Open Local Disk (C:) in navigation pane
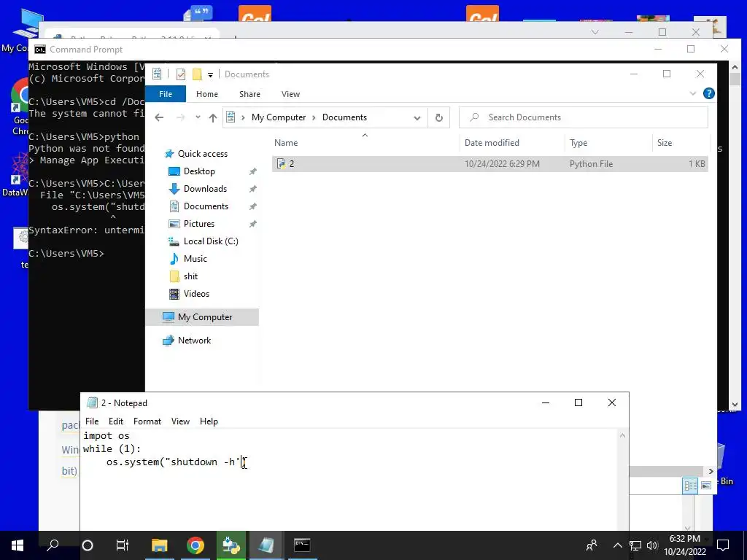Viewport: 747px width, 560px height. point(211,241)
